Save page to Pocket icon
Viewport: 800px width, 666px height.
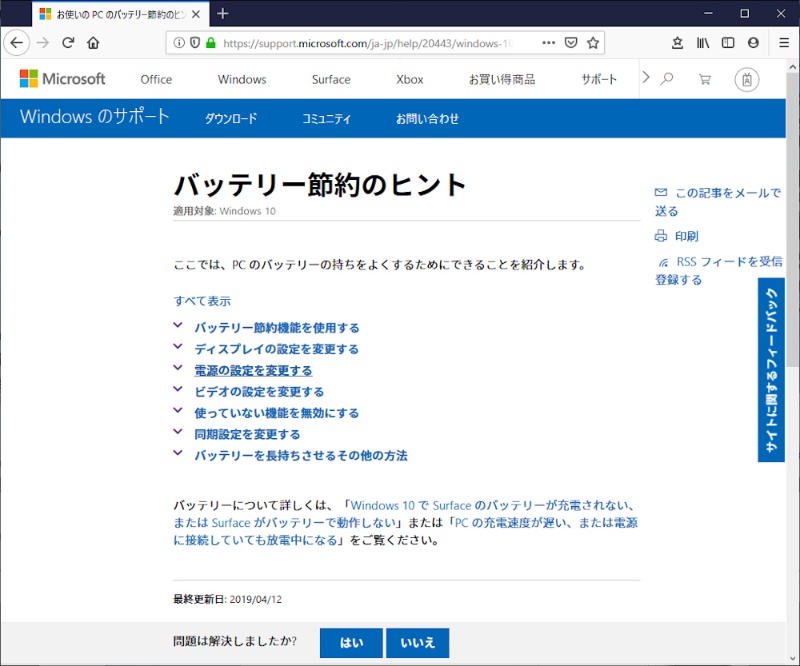(x=571, y=43)
